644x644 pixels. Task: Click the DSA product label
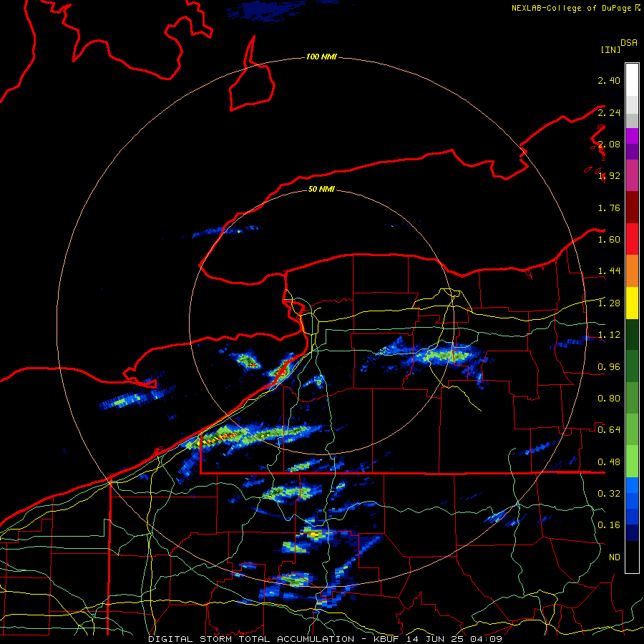(x=629, y=43)
